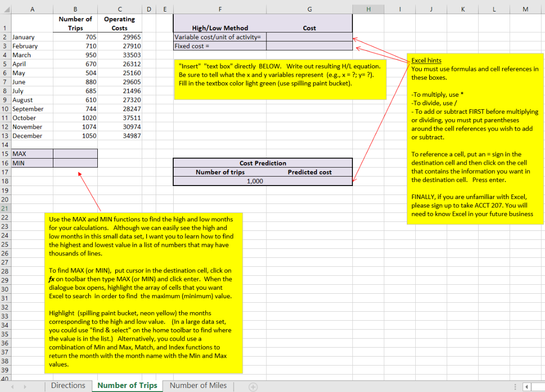Select column B header
This screenshot has width=545, height=392.
[75, 9]
